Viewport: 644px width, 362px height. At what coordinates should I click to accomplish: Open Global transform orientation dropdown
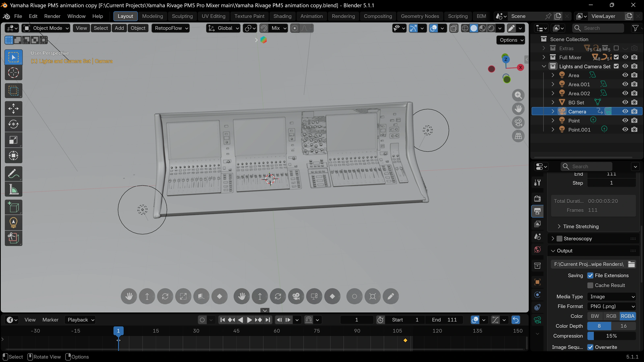[x=223, y=28]
